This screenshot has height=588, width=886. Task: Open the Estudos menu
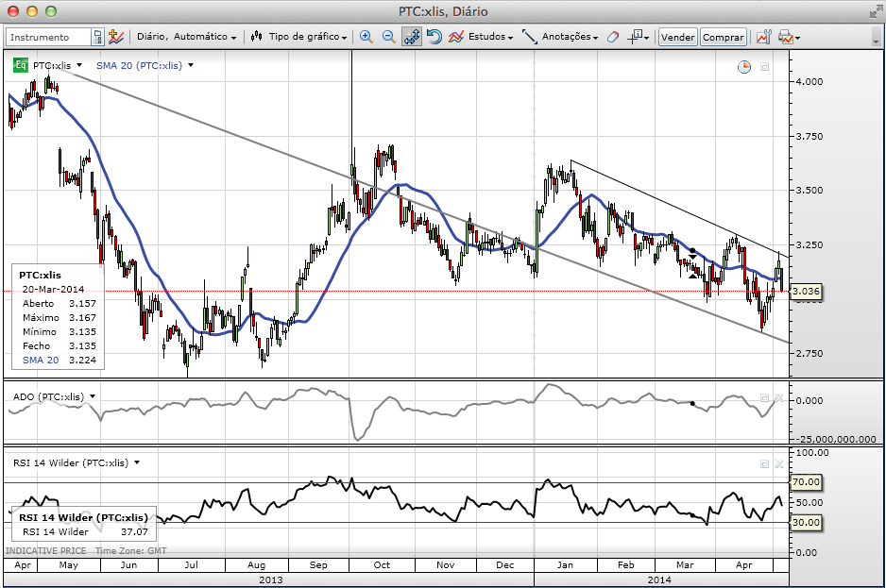click(481, 37)
